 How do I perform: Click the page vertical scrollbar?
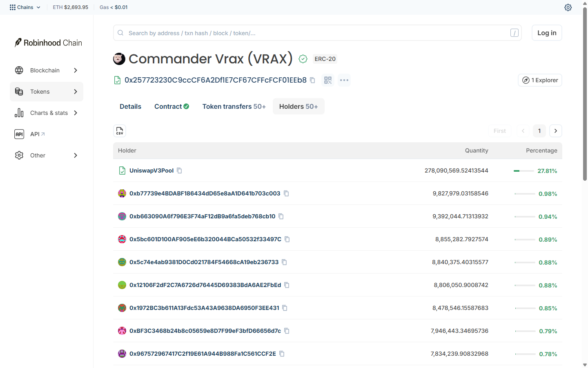(585, 94)
